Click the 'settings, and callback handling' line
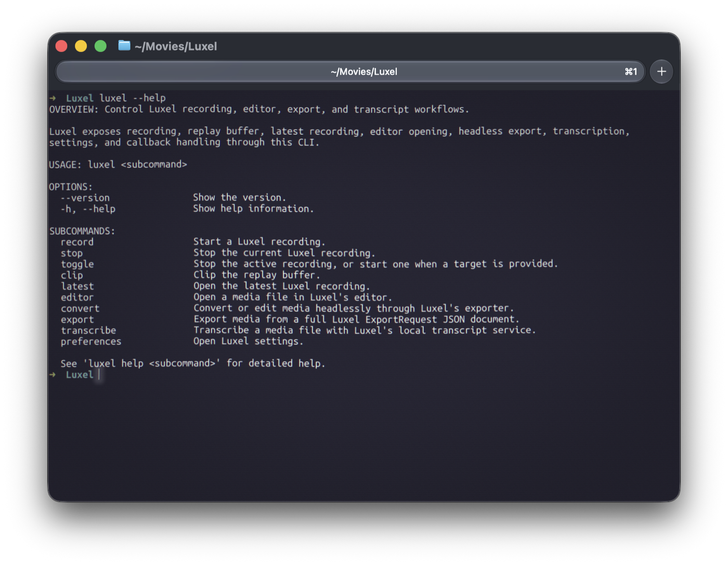 (185, 142)
